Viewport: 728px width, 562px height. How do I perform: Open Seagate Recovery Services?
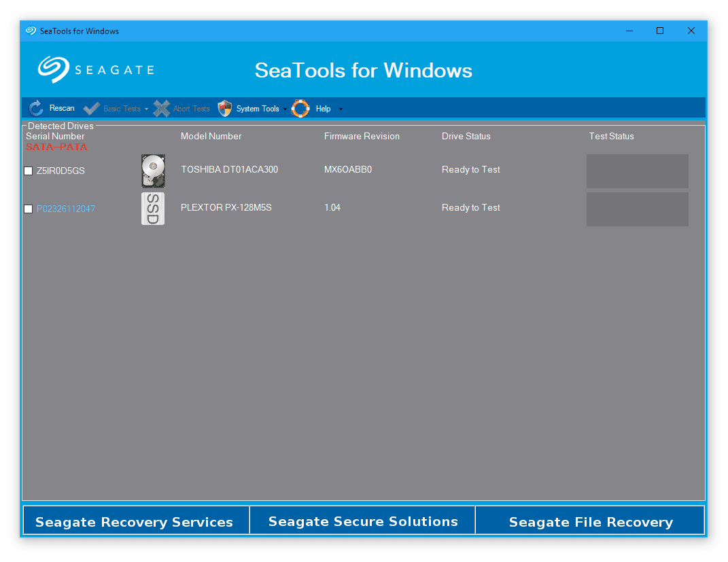pyautogui.click(x=136, y=521)
